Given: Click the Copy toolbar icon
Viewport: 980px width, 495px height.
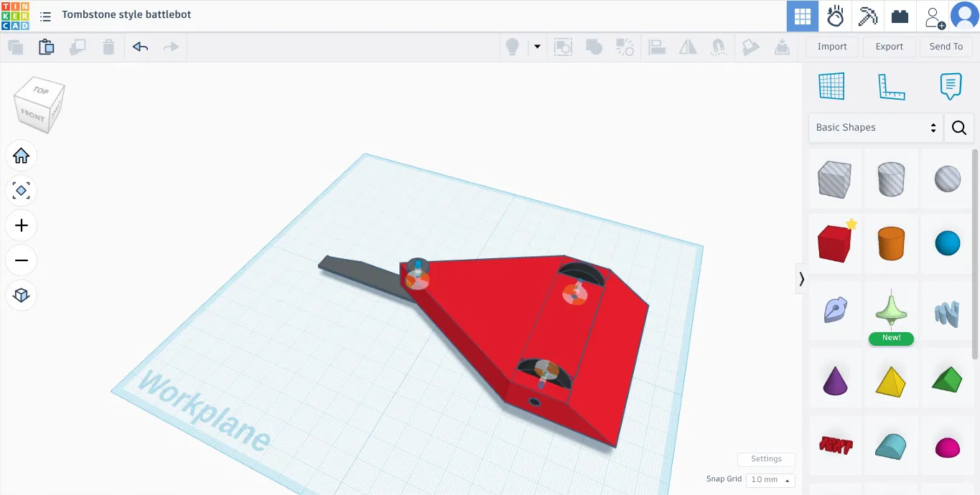Looking at the screenshot, I should 15,47.
